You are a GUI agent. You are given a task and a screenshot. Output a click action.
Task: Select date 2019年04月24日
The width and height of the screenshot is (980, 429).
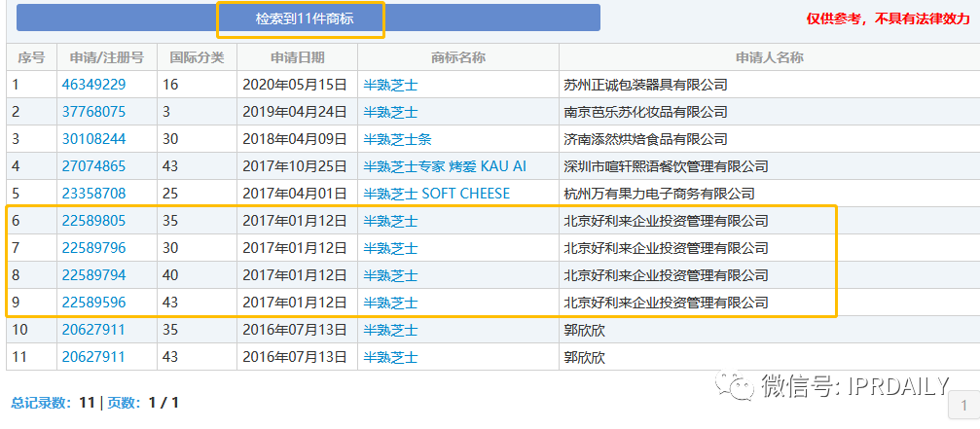[294, 113]
